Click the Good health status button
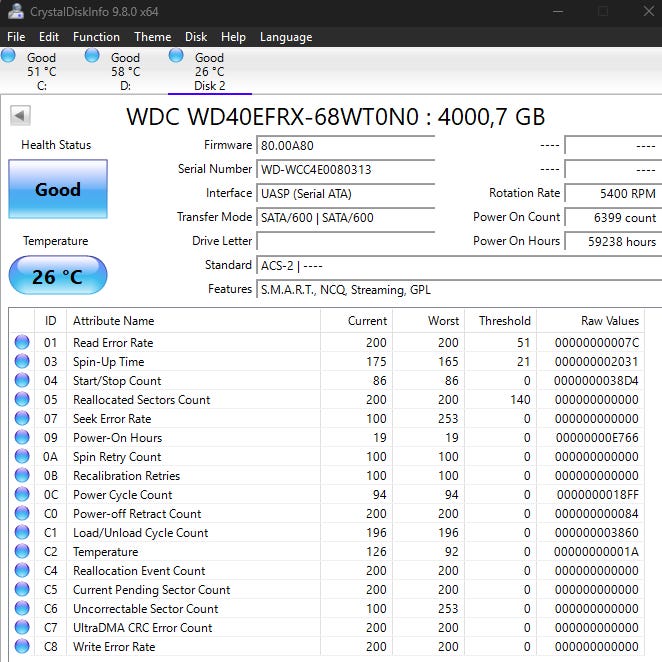Image resolution: width=662 pixels, height=662 pixels. pyautogui.click(x=57, y=189)
